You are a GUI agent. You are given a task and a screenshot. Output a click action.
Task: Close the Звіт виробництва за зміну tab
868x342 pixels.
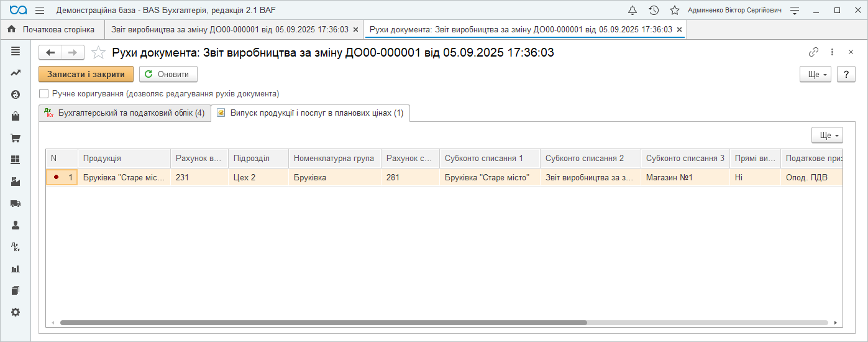pyautogui.click(x=355, y=29)
